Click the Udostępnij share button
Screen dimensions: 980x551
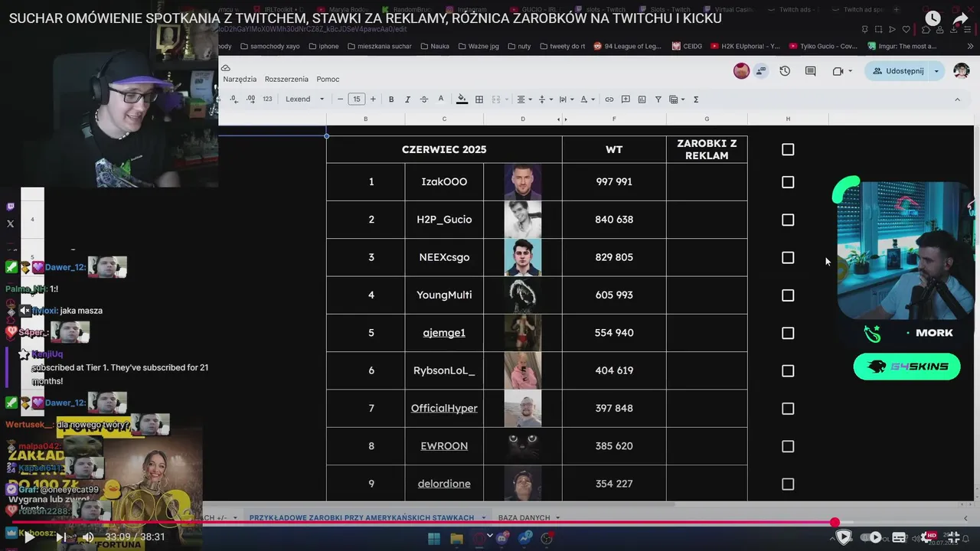tap(897, 71)
